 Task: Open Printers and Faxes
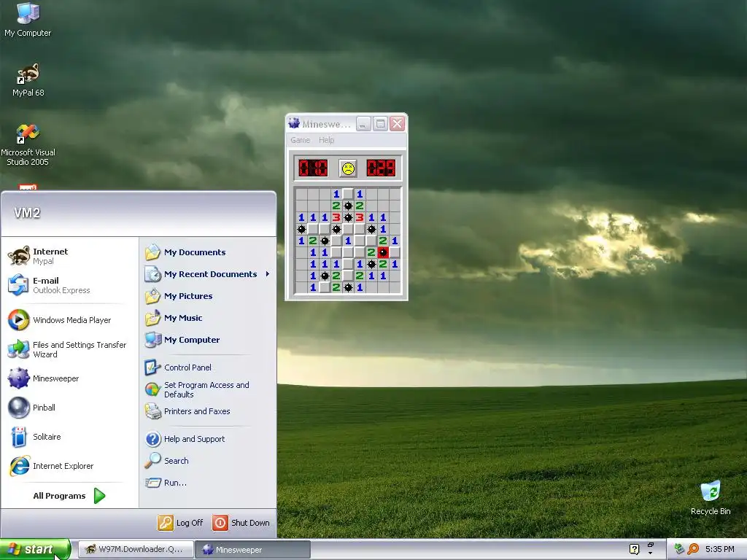point(187,411)
